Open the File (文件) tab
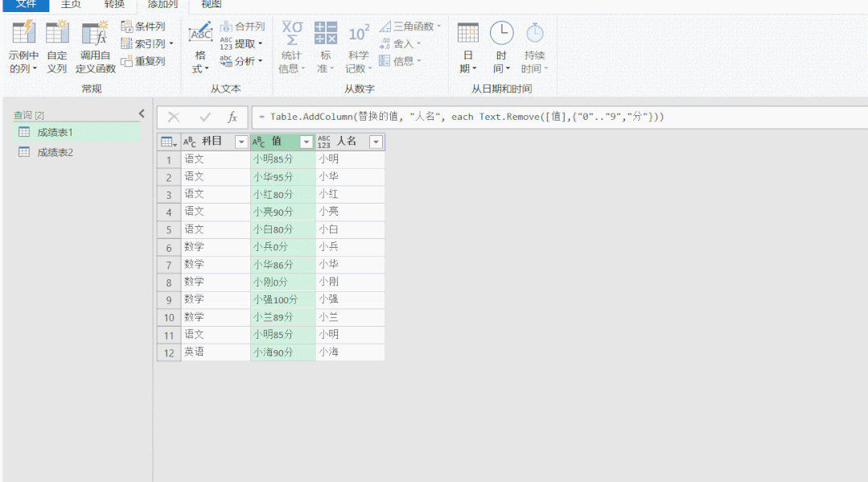 coord(26,5)
